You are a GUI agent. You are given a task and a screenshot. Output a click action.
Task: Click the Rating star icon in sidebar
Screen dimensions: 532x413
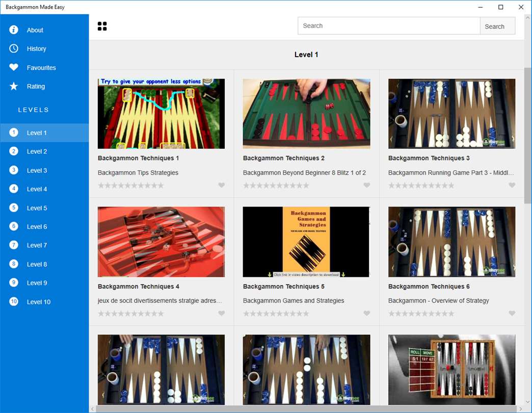(14, 86)
